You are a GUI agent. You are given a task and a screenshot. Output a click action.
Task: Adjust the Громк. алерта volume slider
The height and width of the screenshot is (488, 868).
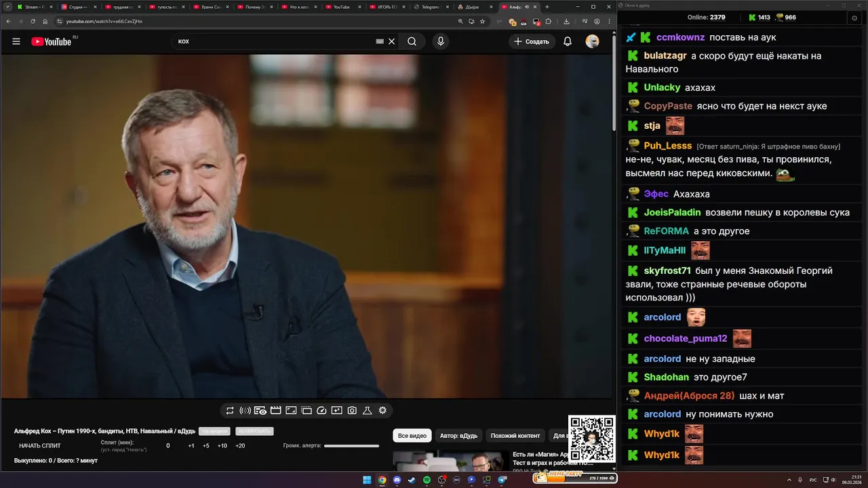pos(351,446)
